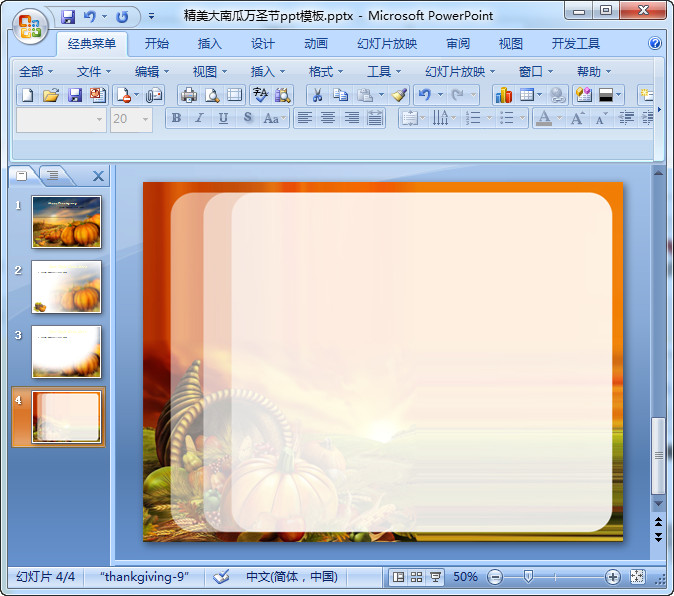Click language 中文(简体，中国) in status bar
The image size is (674, 596).
[291, 577]
